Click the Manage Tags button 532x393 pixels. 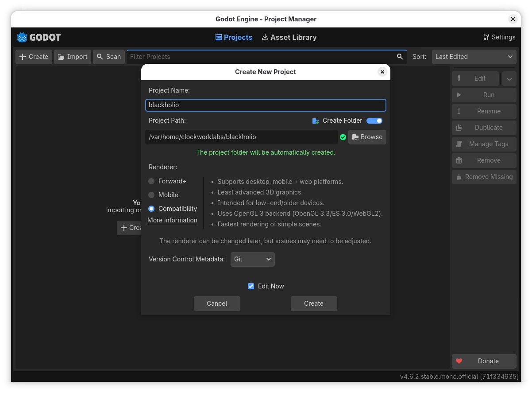pos(484,144)
